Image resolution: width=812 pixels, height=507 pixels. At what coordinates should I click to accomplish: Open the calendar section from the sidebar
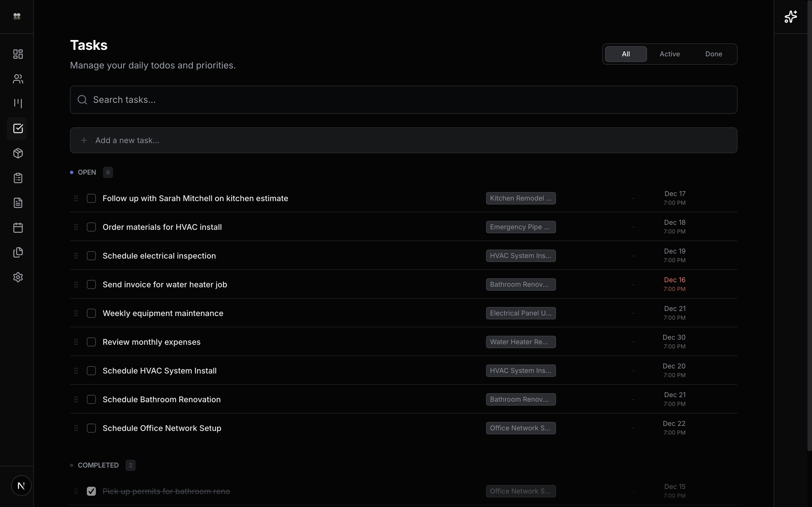click(17, 227)
